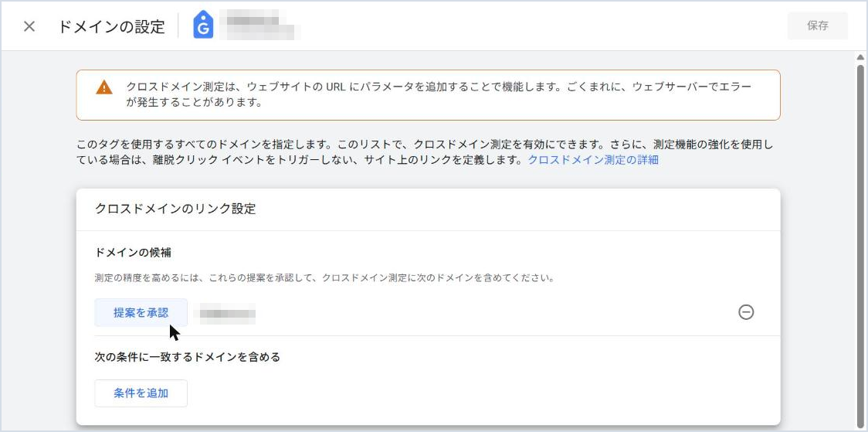
Task: Click 次の条件に一致するドメインを含める heading
Action: (188, 357)
